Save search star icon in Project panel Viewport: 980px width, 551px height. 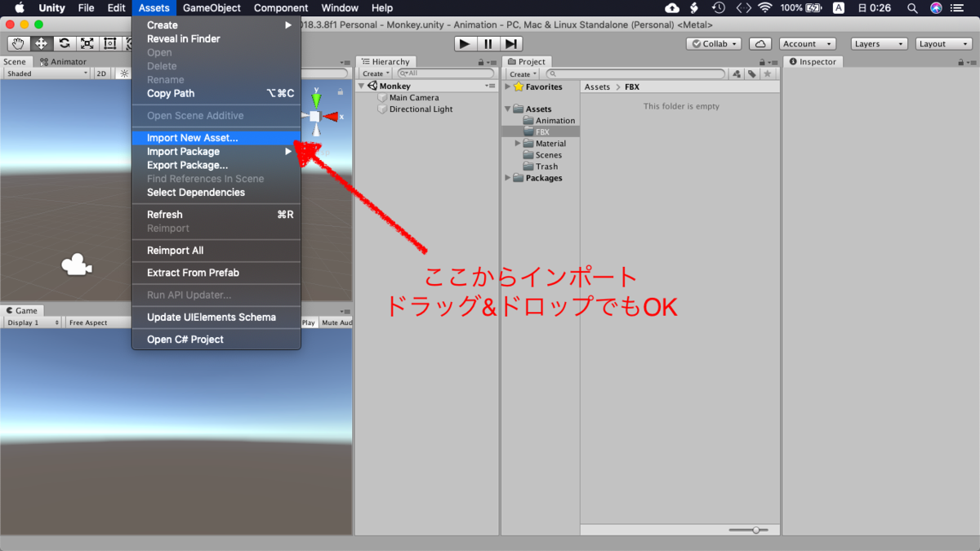coord(767,74)
